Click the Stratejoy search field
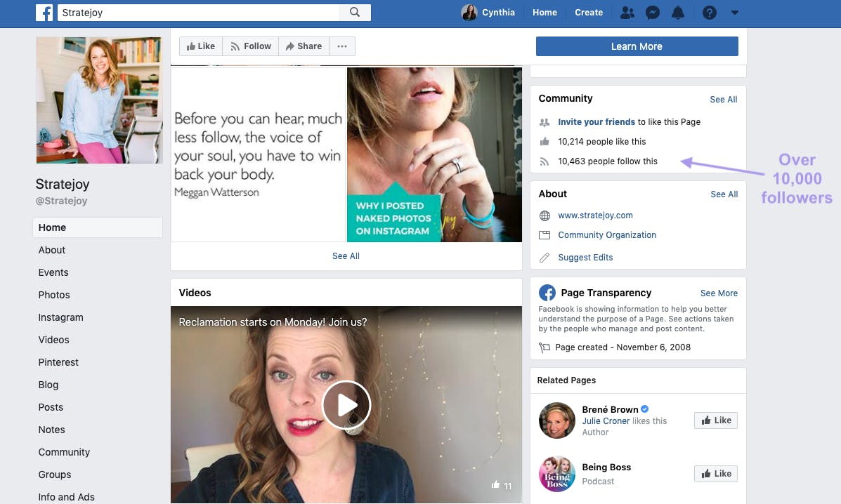841x504 pixels. point(198,13)
